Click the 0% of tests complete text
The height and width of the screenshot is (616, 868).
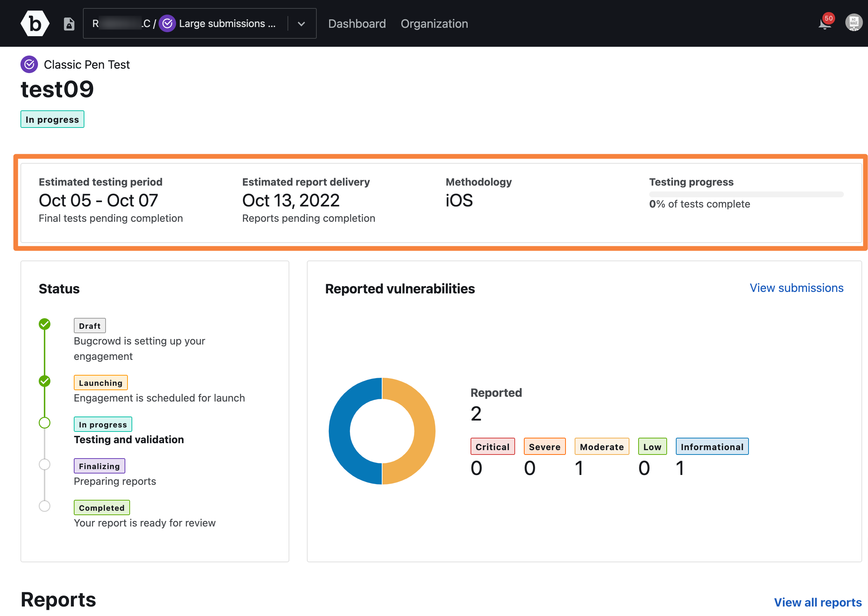(700, 204)
